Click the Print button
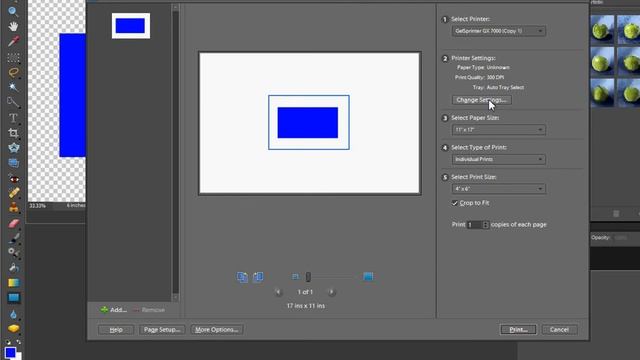 pyautogui.click(x=518, y=329)
